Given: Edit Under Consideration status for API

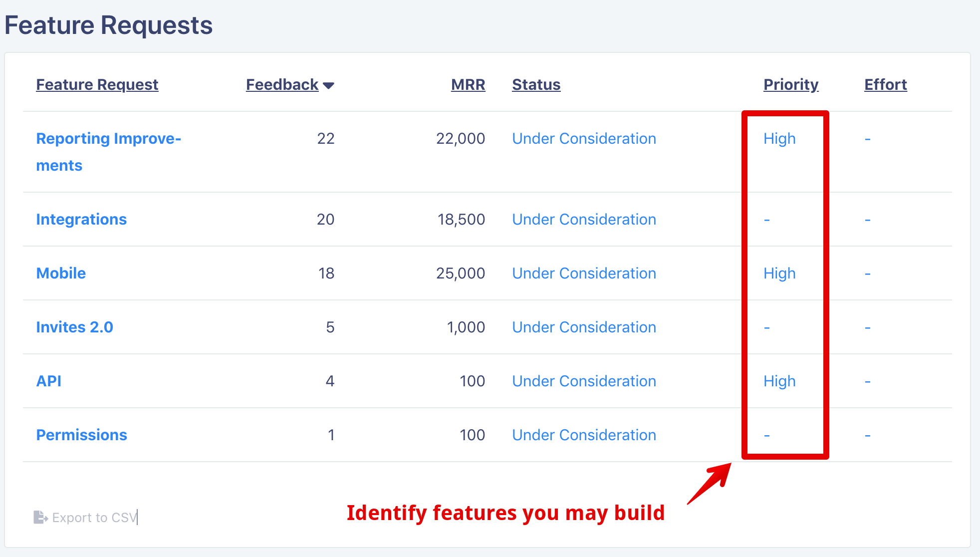Looking at the screenshot, I should coord(584,381).
